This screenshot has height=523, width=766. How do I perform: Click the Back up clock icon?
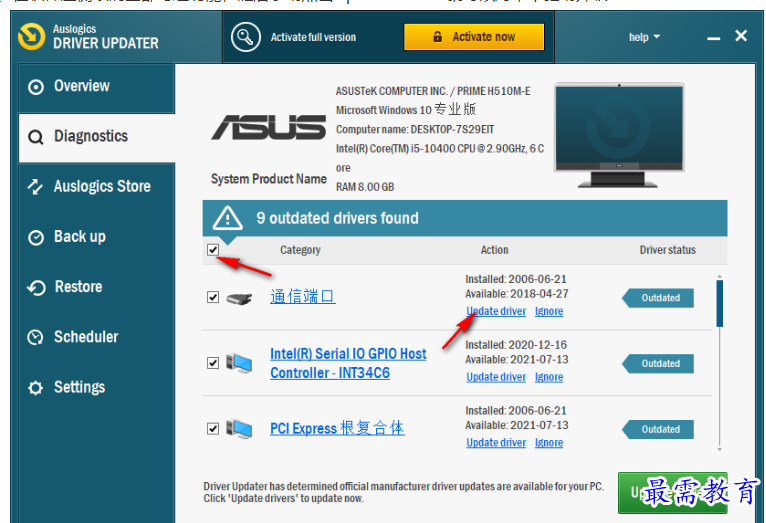coord(36,238)
